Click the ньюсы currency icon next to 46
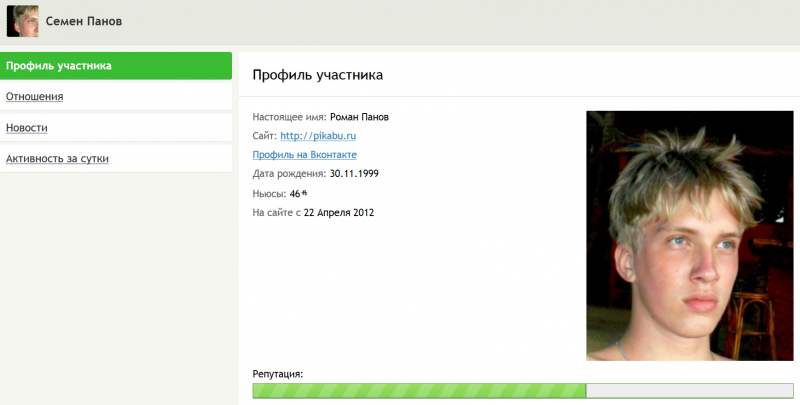The height and width of the screenshot is (405, 800). 305,193
